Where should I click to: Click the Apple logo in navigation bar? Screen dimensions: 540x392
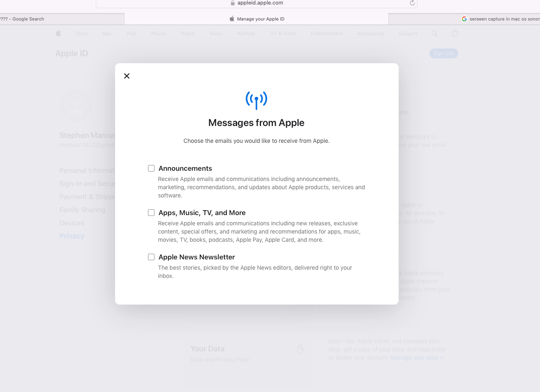(58, 34)
